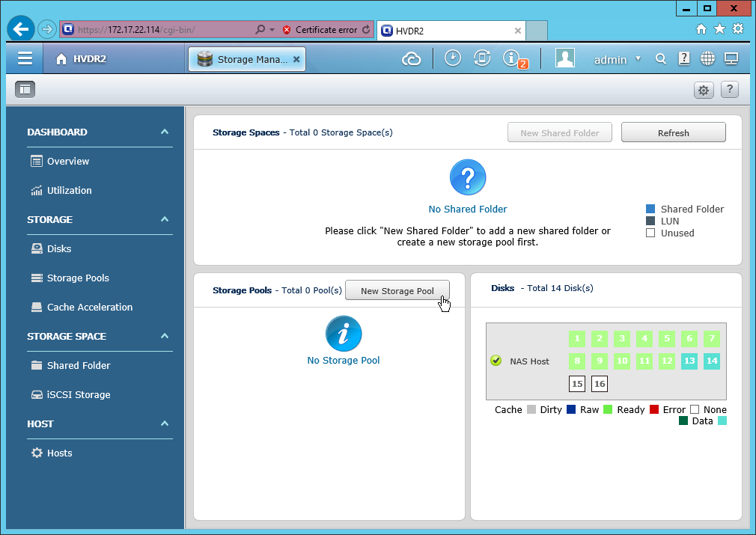Open Overview in the sidebar
The width and height of the screenshot is (756, 535).
tap(60, 161)
